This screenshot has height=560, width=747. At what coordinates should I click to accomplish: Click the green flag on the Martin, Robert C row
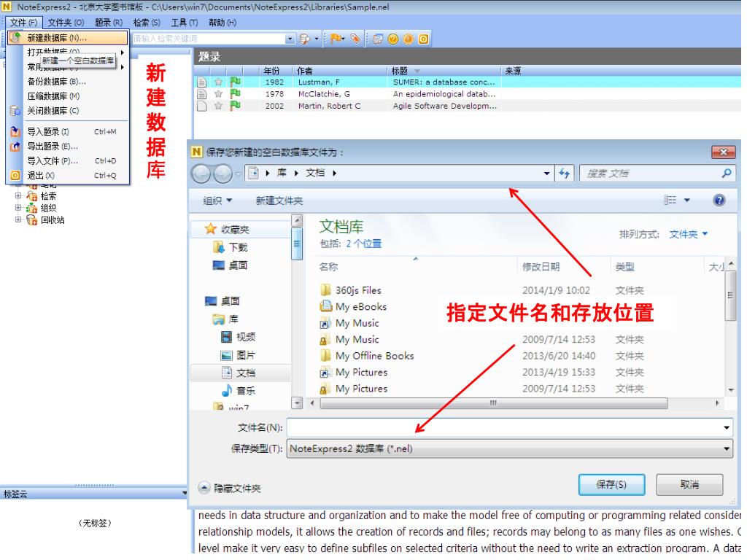click(236, 106)
